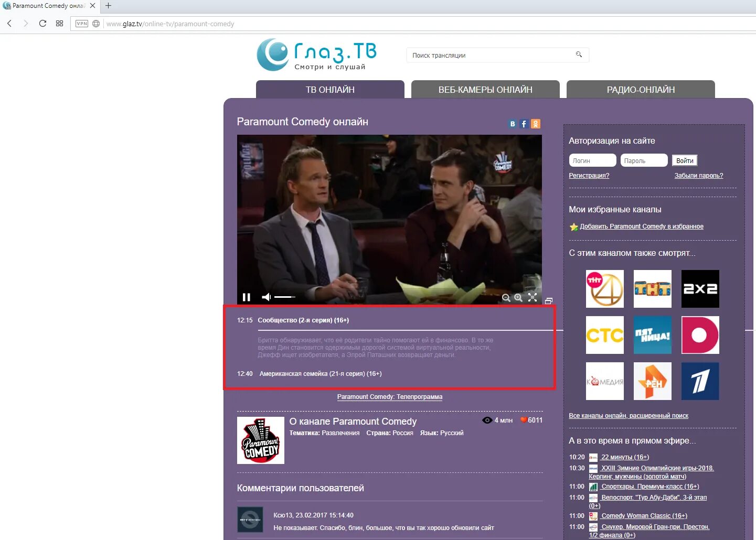The image size is (756, 540).
Task: Open Comedy Woman Classic (16+) link
Action: coord(644,516)
